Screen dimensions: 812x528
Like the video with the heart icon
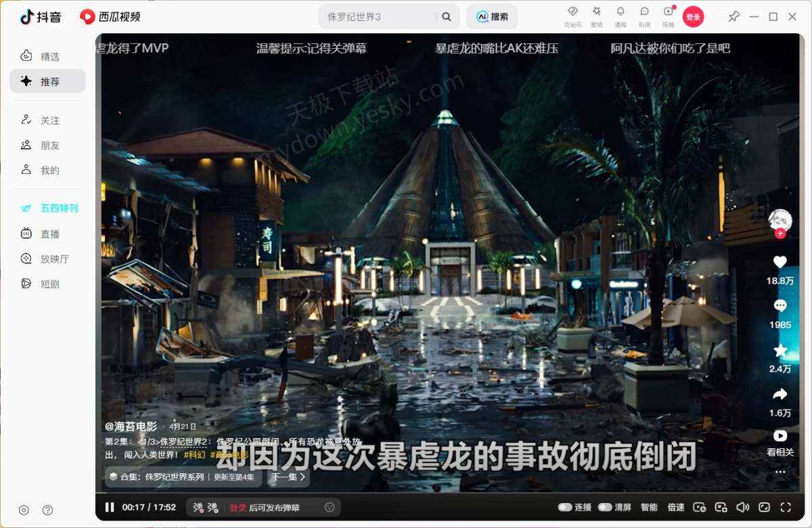tap(780, 262)
